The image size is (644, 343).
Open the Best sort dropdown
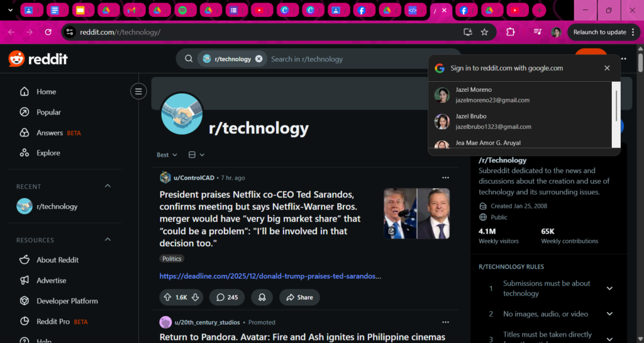click(x=167, y=155)
